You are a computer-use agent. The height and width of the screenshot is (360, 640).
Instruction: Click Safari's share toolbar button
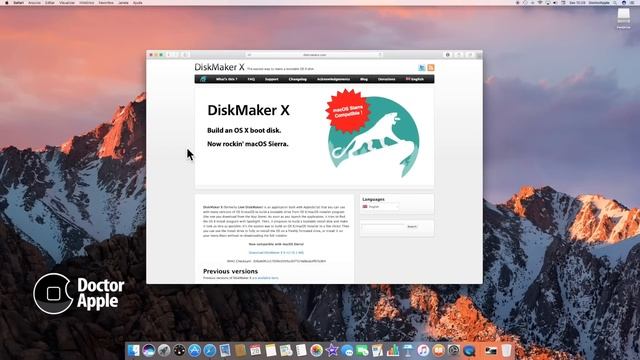[x=459, y=55]
